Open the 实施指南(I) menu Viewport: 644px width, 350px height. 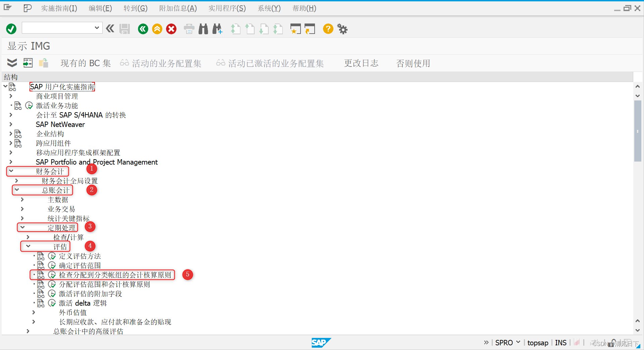[x=59, y=8]
